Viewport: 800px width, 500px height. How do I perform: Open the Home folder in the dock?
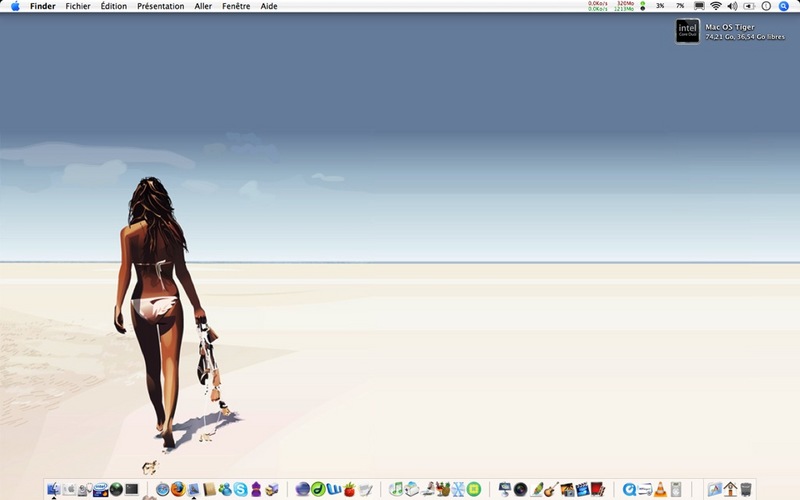tap(730, 489)
